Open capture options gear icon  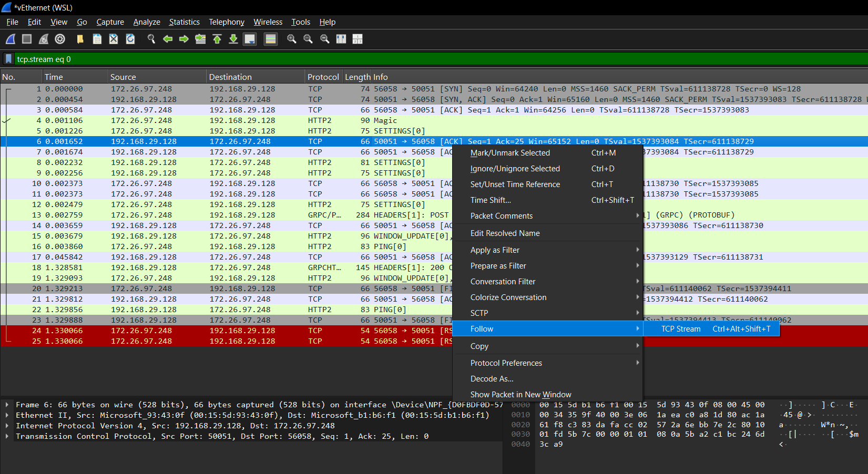click(60, 39)
